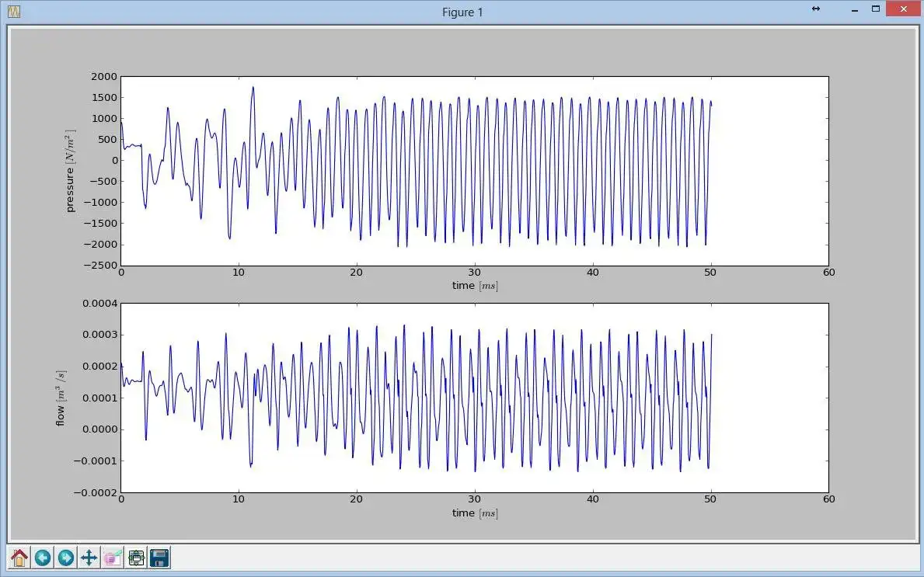The image size is (924, 577).
Task: Click the 10 tick on the flow time axis
Action: pyautogui.click(x=239, y=499)
